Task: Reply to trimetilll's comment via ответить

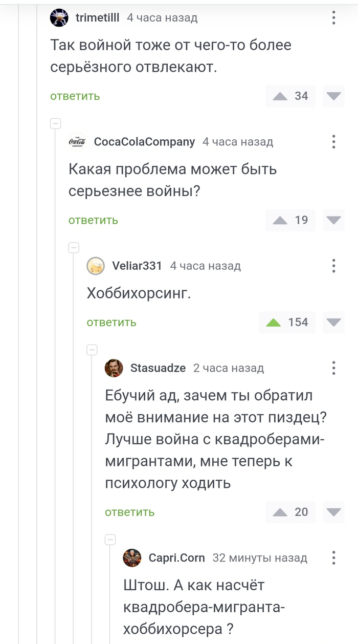Action: coord(75,96)
